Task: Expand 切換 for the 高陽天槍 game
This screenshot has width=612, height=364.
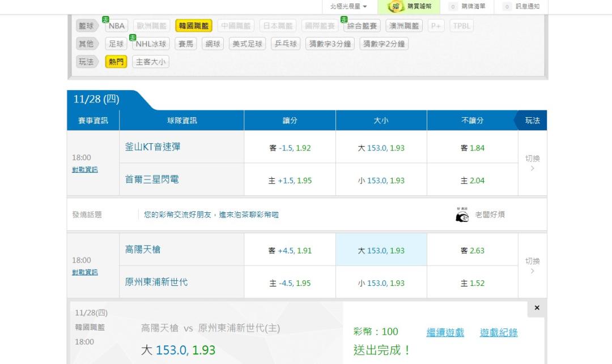Action: (532, 265)
